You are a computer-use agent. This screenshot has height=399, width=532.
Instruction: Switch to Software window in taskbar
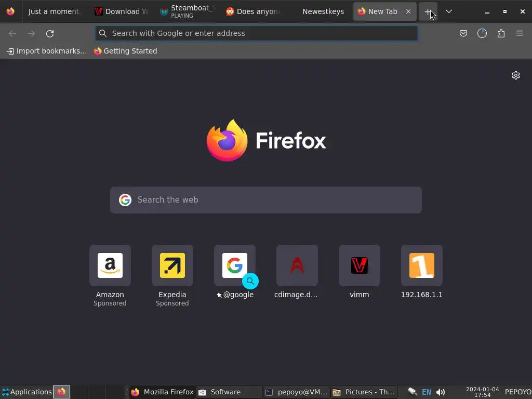(229, 392)
